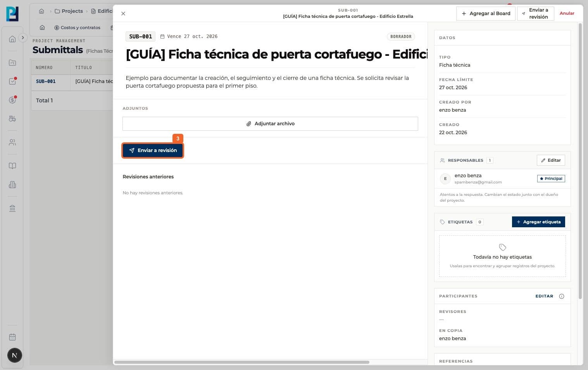The height and width of the screenshot is (370, 588).
Task: Click the 'Vence 27 oct. 2026' due date
Action: (189, 36)
